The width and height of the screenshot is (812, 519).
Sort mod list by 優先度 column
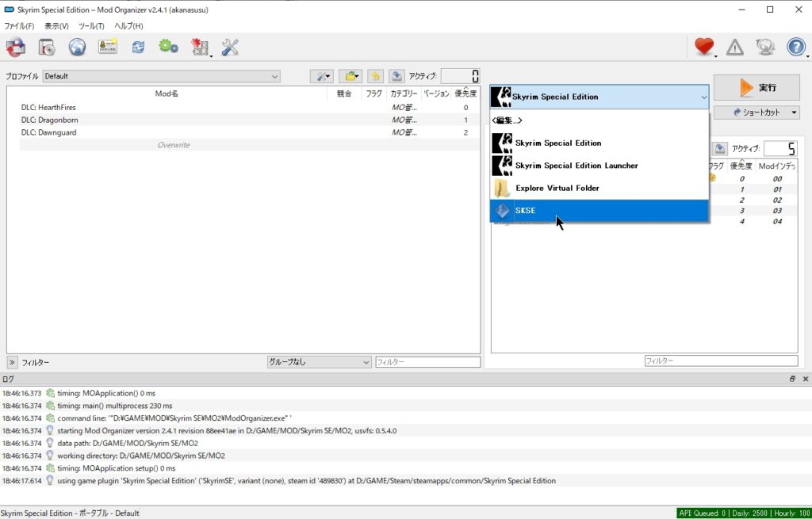coord(465,93)
